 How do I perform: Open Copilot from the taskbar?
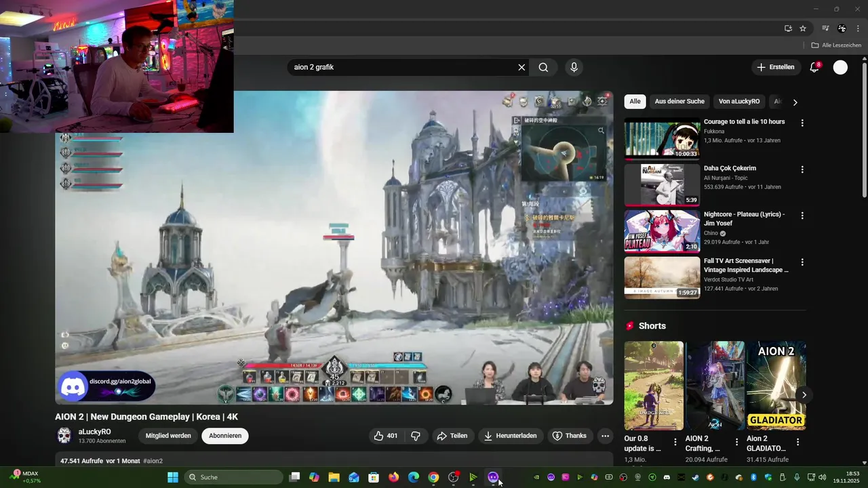(314, 477)
